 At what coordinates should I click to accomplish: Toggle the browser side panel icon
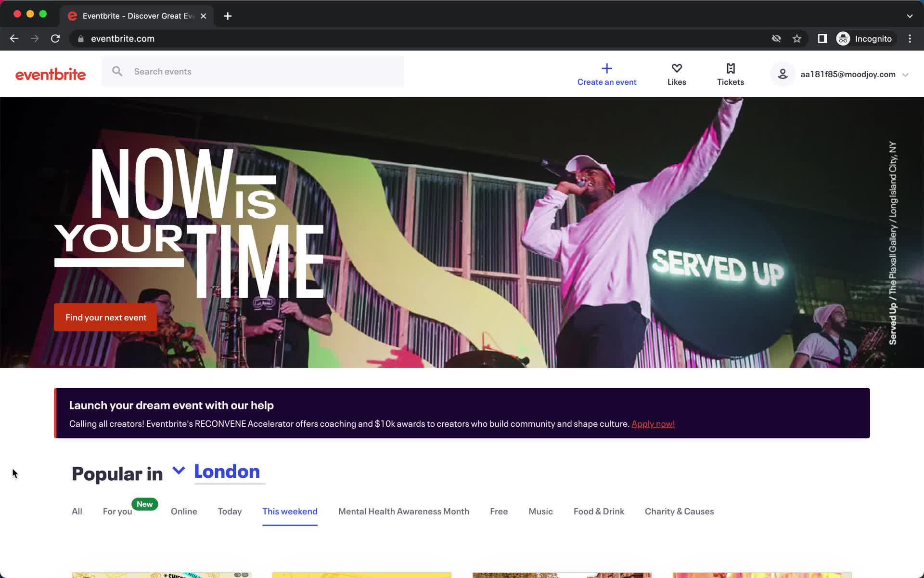click(822, 39)
